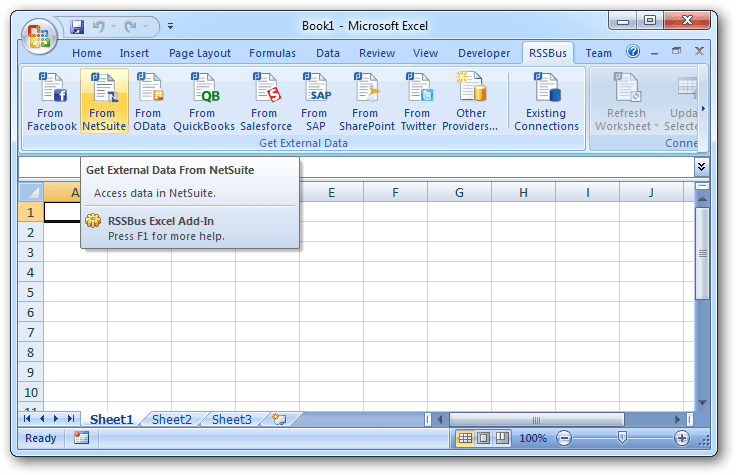Open Existing Connections
This screenshot has height=475, width=736.
(546, 101)
